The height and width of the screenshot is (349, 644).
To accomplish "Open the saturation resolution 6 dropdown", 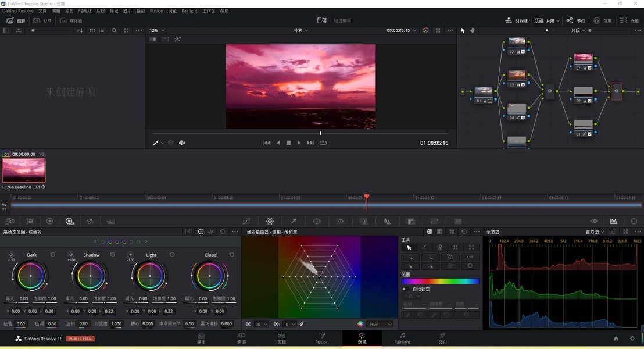I will [x=289, y=325].
